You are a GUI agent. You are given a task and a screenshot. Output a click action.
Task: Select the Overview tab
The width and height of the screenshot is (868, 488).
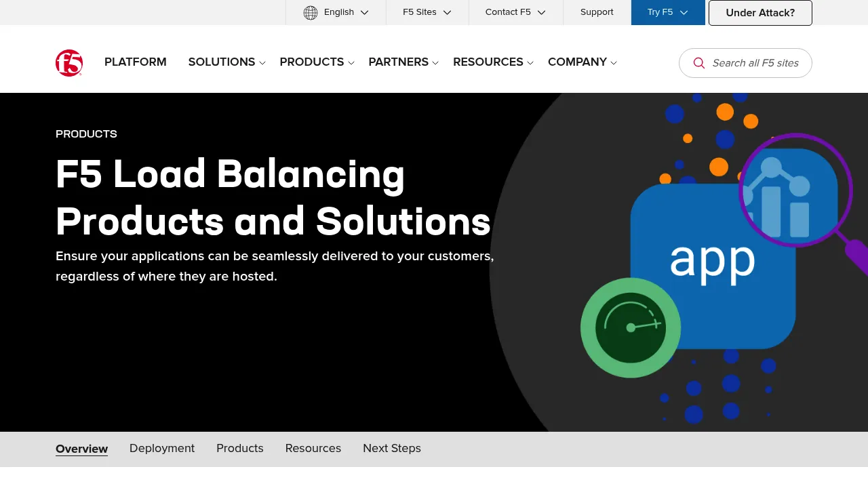[81, 449]
